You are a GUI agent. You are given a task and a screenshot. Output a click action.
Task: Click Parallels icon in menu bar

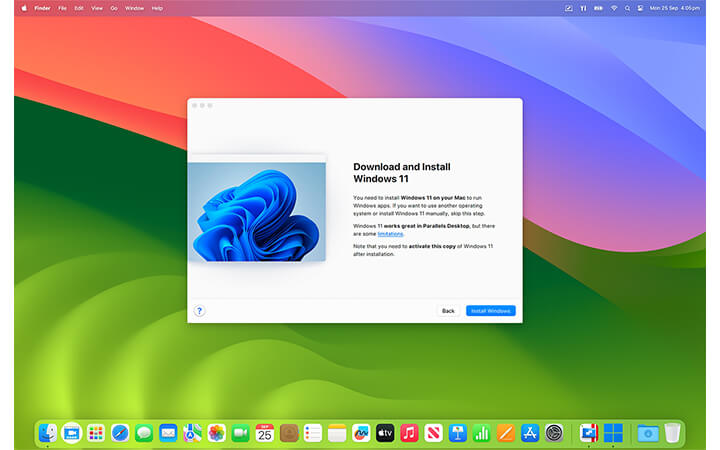pyautogui.click(x=583, y=8)
